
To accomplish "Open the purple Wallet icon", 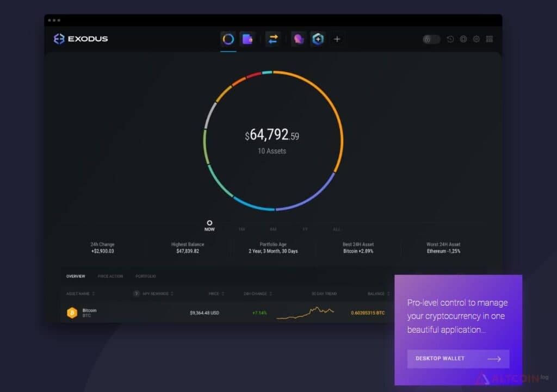I will click(x=247, y=39).
